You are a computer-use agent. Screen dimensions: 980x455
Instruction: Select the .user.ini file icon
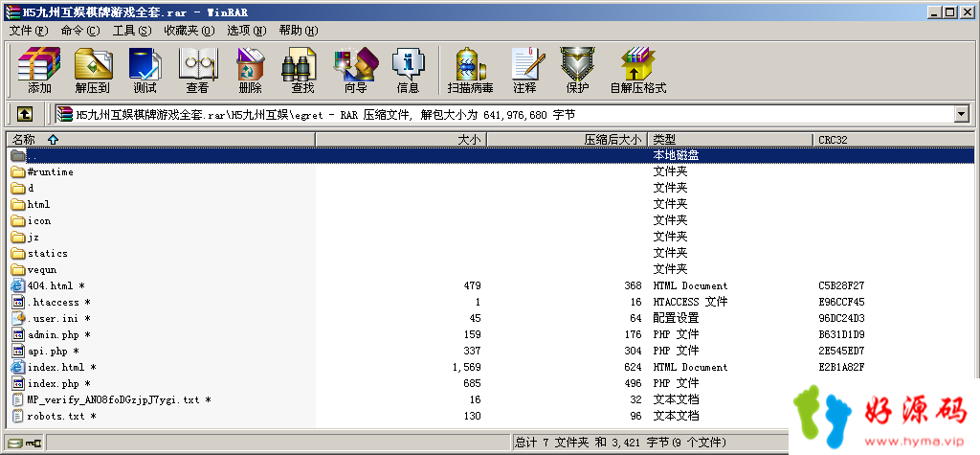pyautogui.click(x=17, y=318)
